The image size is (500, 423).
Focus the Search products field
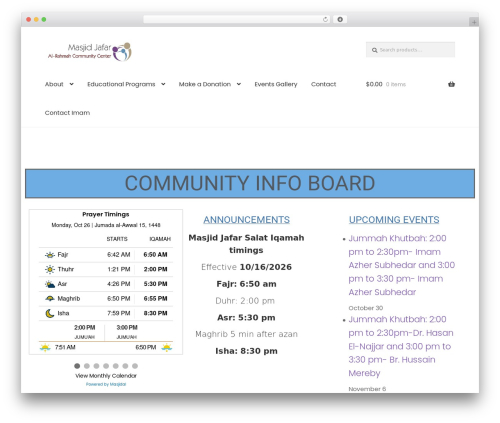point(410,50)
